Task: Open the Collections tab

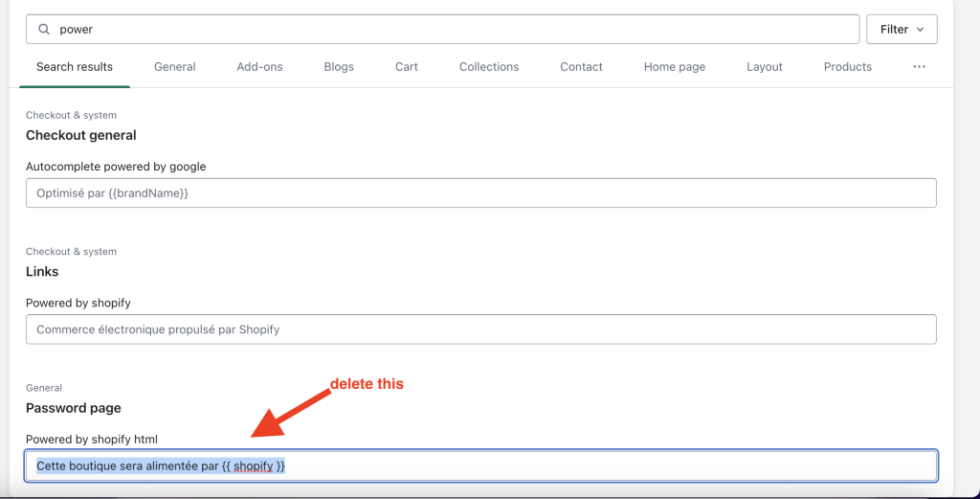Action: (x=489, y=67)
